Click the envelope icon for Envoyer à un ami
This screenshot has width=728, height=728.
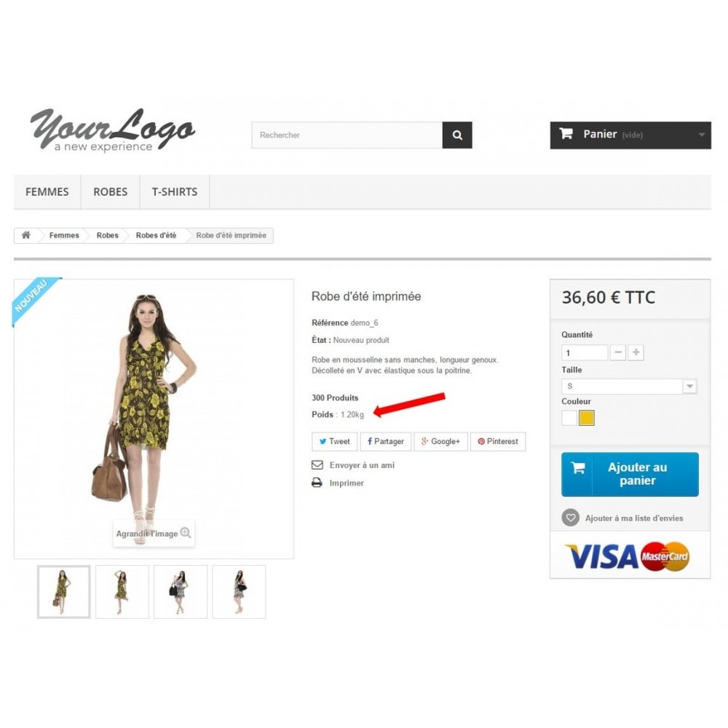[317, 464]
